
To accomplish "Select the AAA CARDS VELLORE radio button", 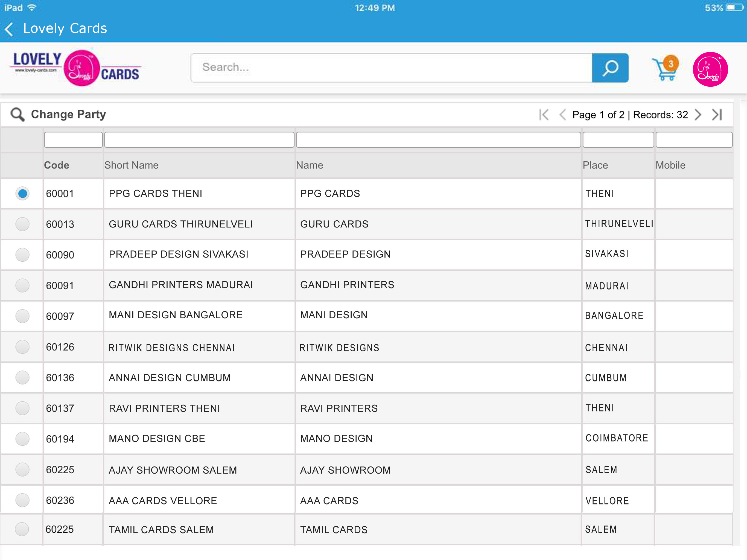I will tap(22, 500).
